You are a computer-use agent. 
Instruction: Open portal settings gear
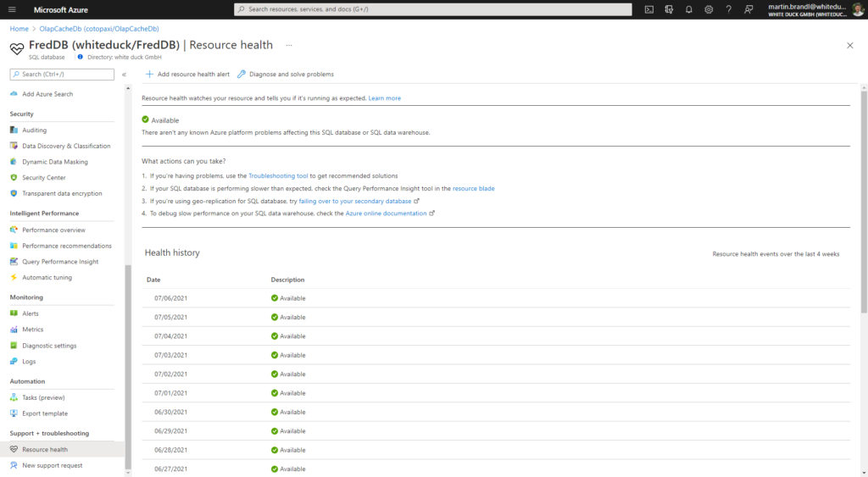709,9
